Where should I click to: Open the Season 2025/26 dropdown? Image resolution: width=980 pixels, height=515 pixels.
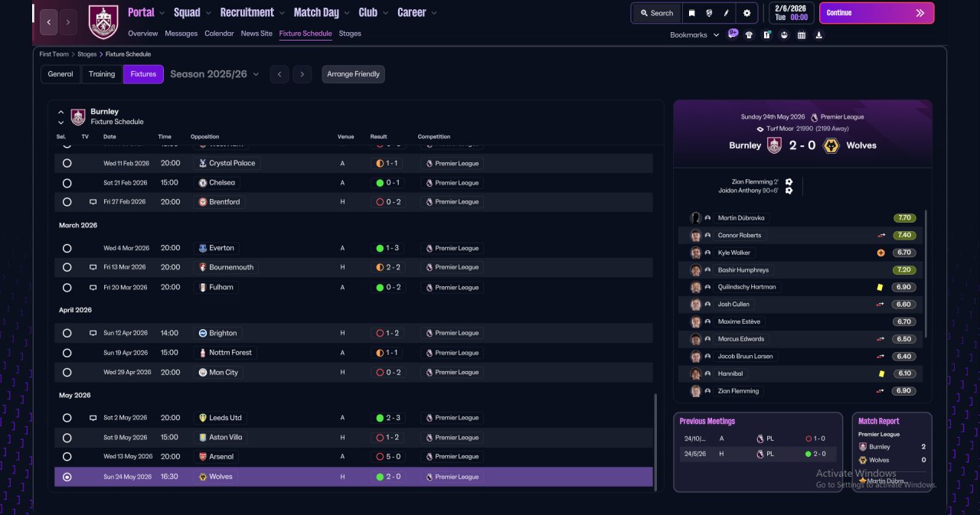point(214,74)
